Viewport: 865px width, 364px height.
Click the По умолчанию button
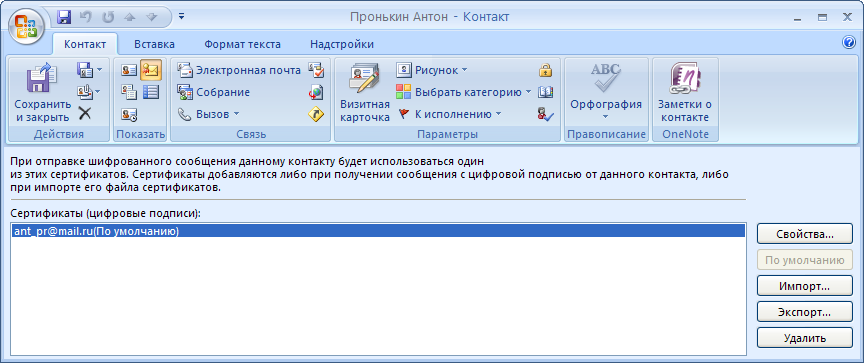[805, 260]
